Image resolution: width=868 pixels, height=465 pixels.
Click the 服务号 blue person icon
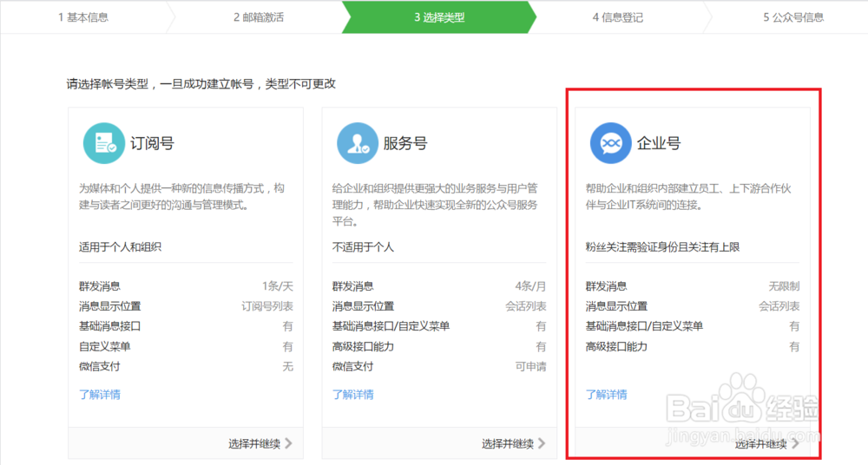358,143
